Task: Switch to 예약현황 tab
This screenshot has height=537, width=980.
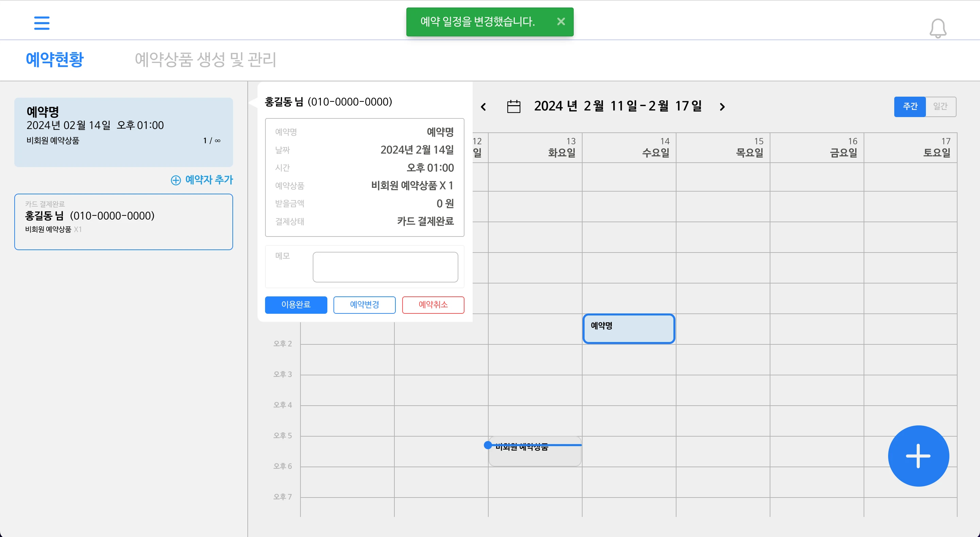Action: [55, 60]
